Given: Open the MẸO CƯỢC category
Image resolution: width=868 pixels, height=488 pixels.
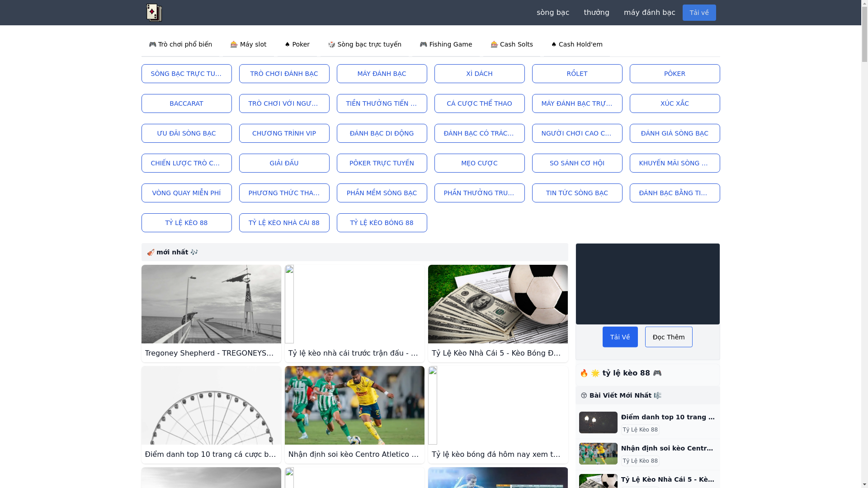Looking at the screenshot, I should (479, 163).
